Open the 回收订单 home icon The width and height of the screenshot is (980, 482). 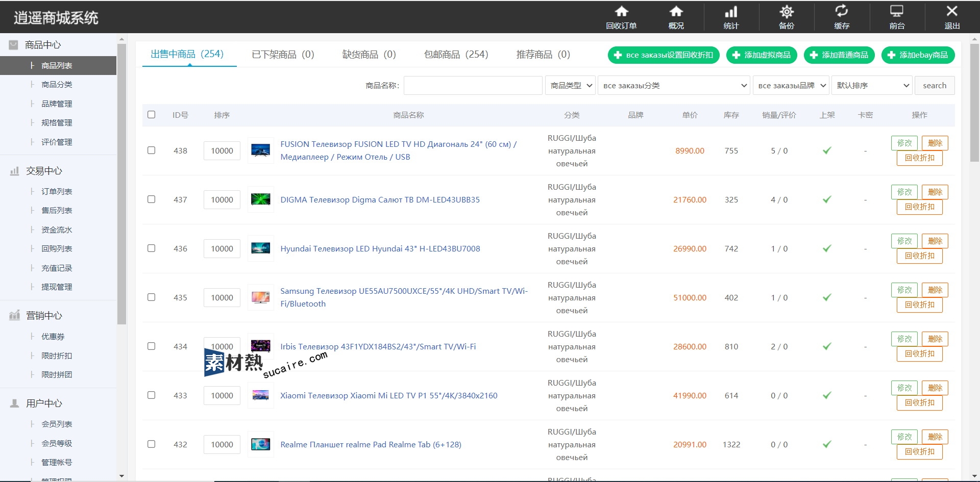click(621, 11)
